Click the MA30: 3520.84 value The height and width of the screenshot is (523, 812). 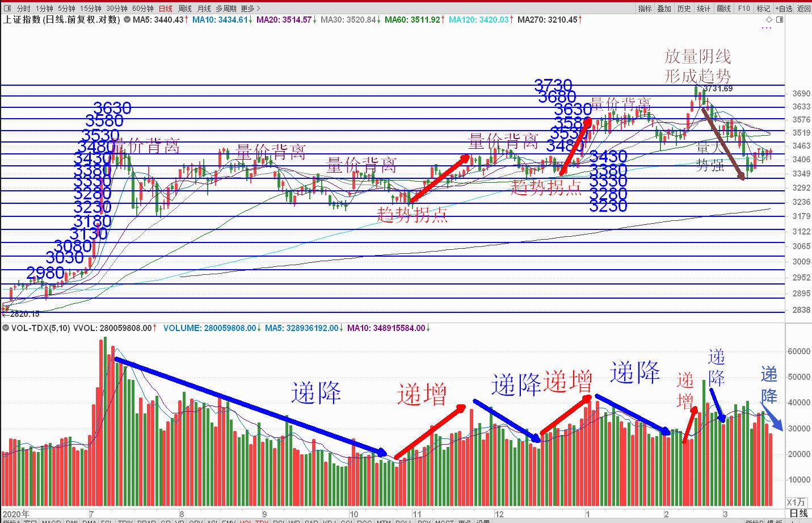(x=351, y=20)
